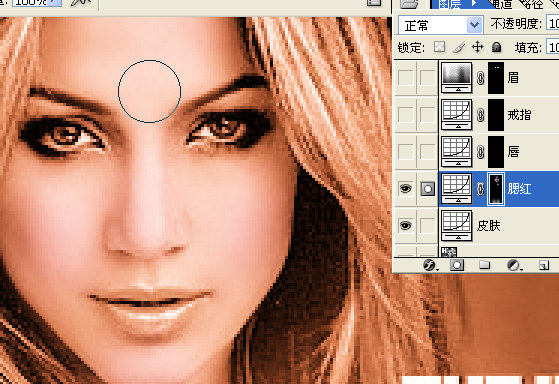
Task: Hide the 皮肤 layer with eye icon
Action: coord(405,226)
